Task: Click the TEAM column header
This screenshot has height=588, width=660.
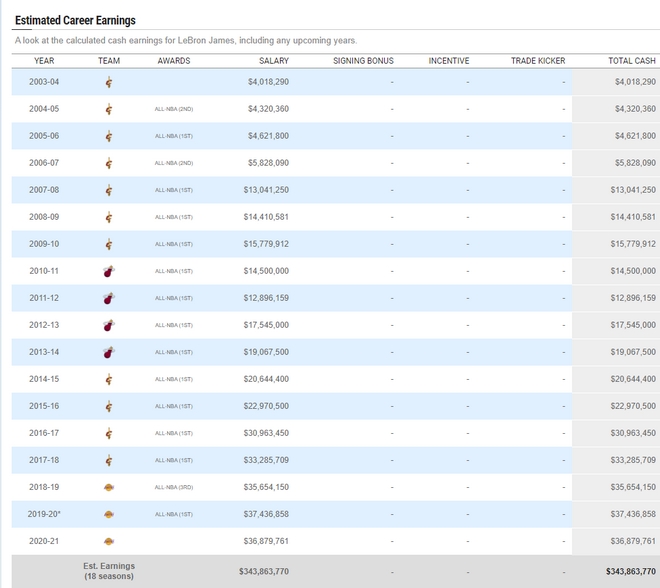Action: tap(109, 61)
